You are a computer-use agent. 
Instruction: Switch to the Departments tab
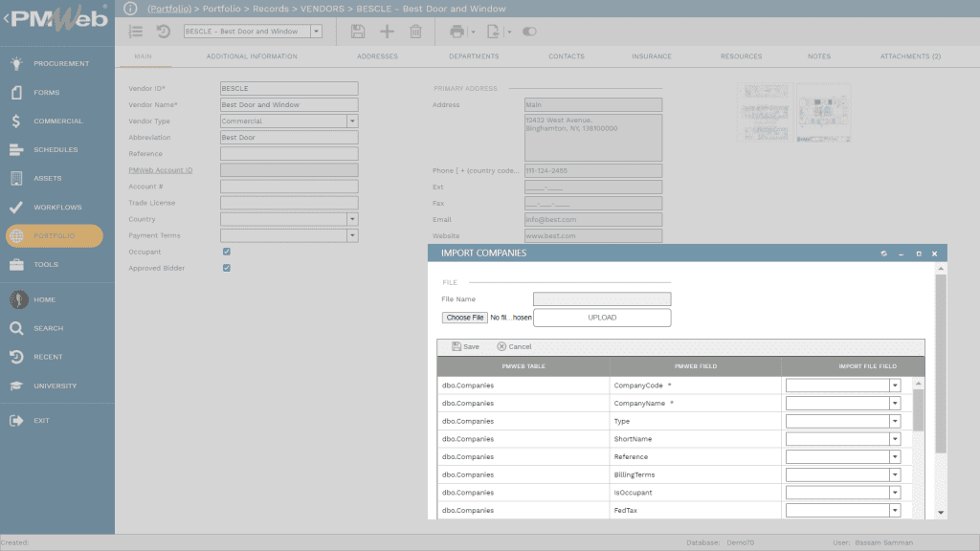point(474,56)
